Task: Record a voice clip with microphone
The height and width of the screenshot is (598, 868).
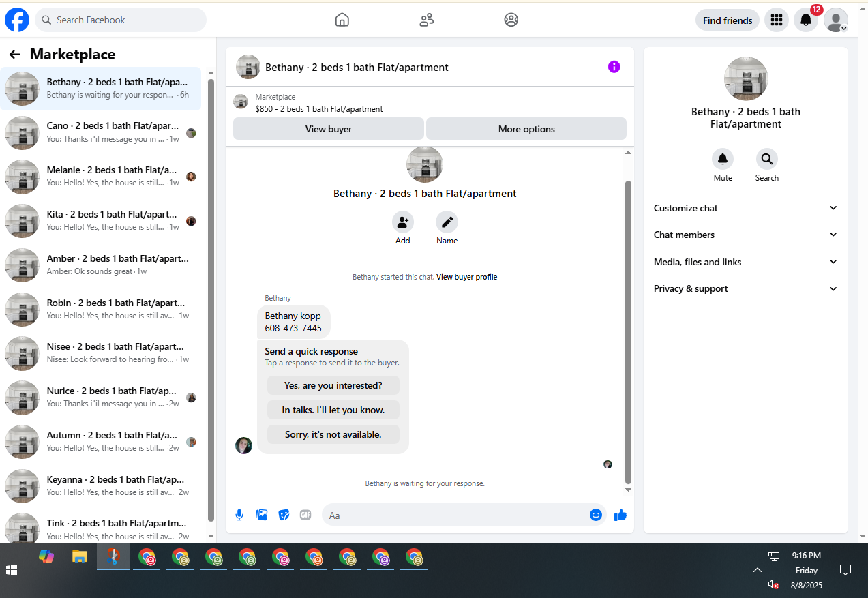Action: click(239, 515)
